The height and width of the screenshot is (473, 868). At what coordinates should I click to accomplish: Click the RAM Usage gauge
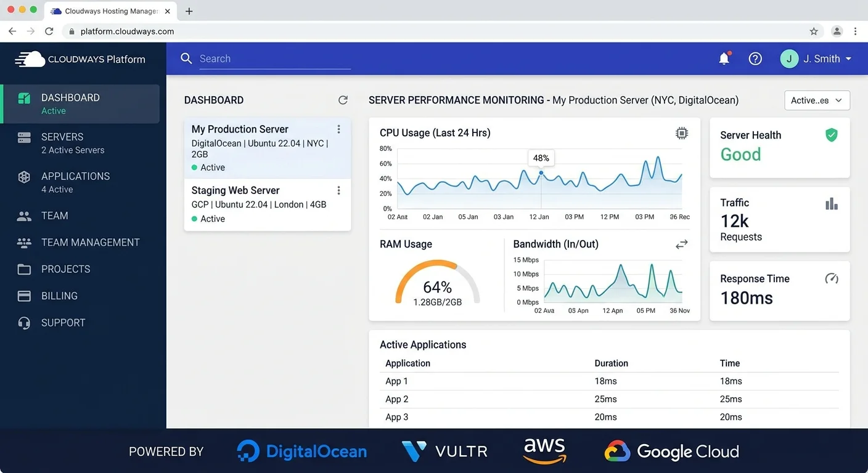(x=437, y=283)
